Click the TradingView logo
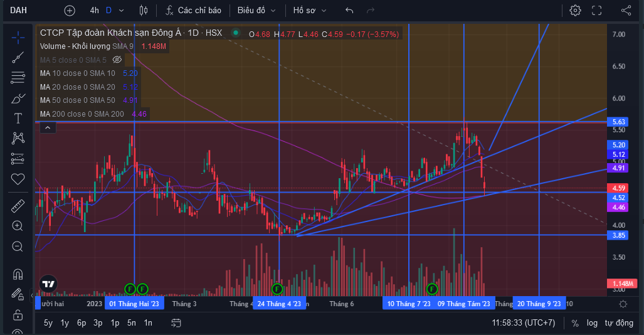Screen dimensions: 644x335 48,284
